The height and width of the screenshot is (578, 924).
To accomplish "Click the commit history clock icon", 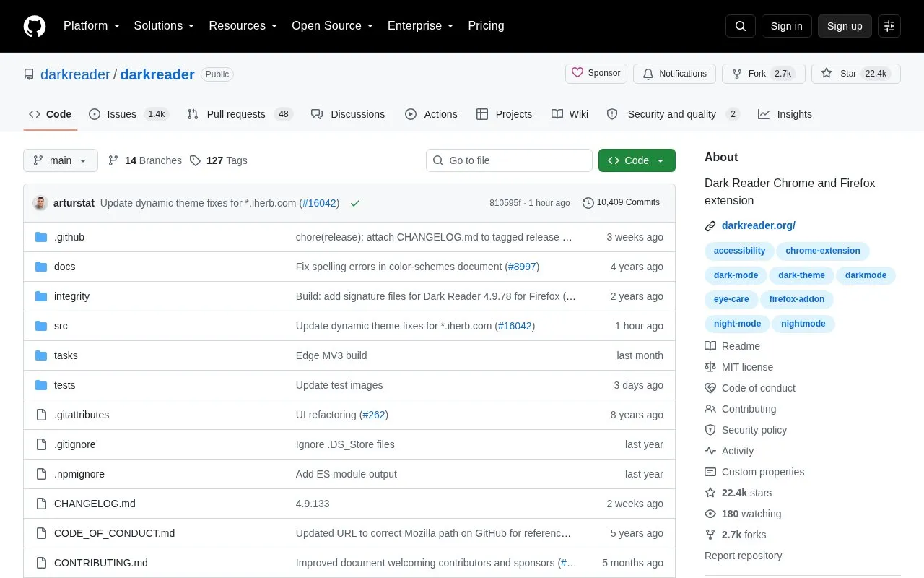I will click(x=588, y=203).
